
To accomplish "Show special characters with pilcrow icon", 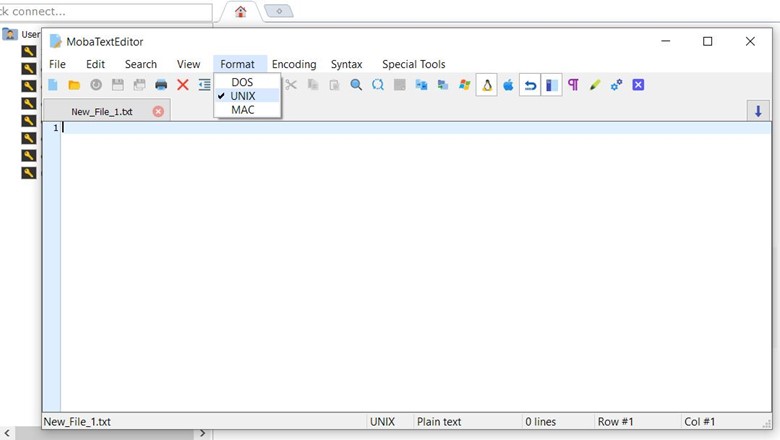I will tap(573, 85).
